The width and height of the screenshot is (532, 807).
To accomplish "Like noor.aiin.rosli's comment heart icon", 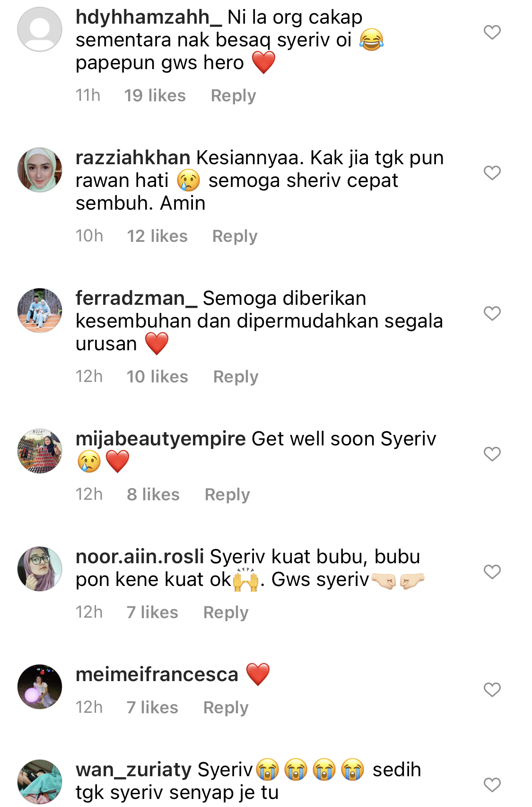I will coord(492,572).
